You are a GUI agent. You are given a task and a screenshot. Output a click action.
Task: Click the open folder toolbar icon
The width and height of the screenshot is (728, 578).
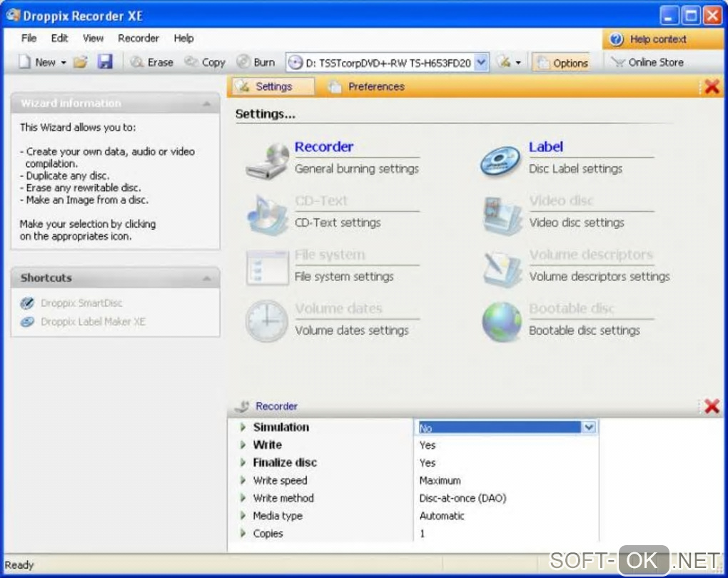81,62
